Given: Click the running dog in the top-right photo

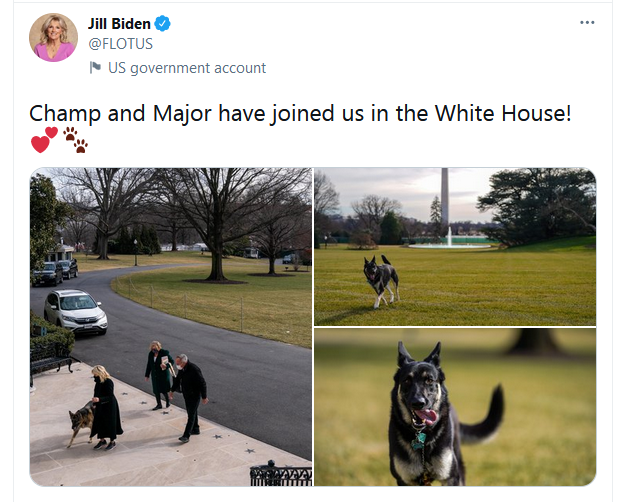Looking at the screenshot, I should [x=381, y=281].
